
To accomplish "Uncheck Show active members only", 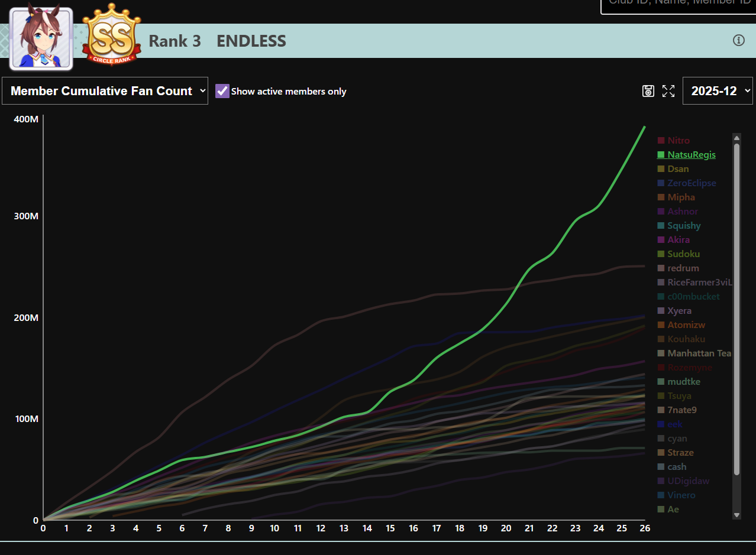I will [222, 91].
